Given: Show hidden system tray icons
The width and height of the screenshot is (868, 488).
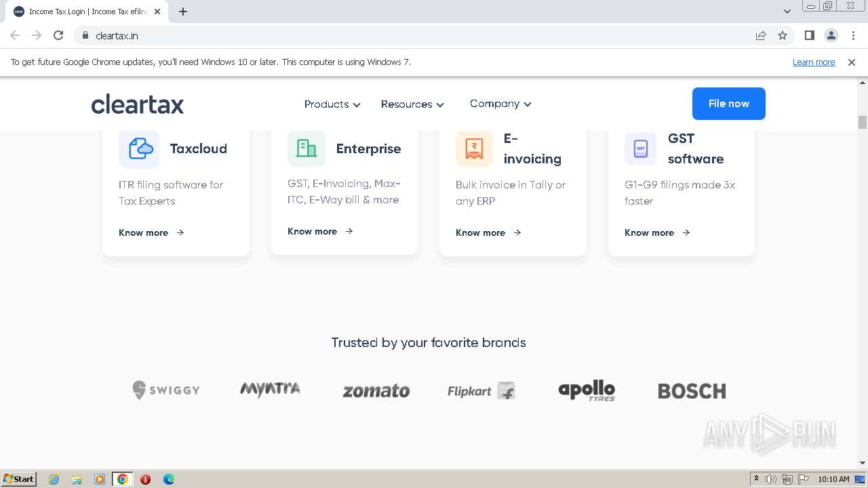Looking at the screenshot, I should 756,479.
